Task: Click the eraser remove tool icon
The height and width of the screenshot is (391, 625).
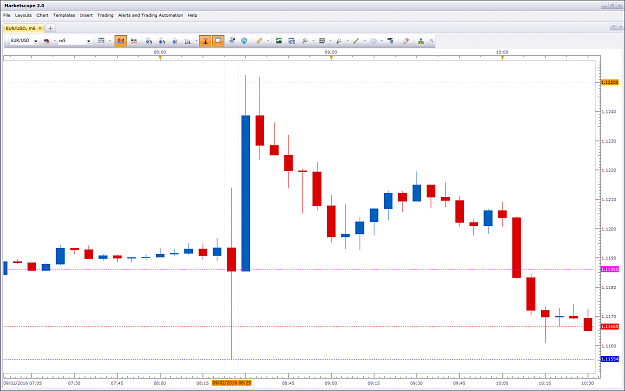Action: pyautogui.click(x=406, y=41)
